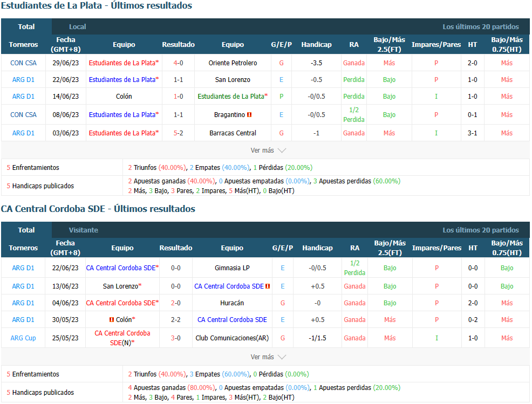
Task: Click Estudiantes Handicaps publicados summary of 60.00% perdidas
Action: point(357,181)
